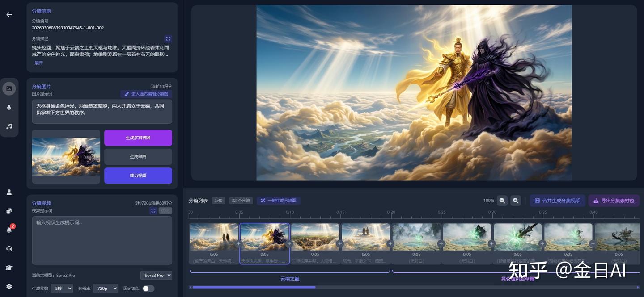Viewport: 644px width, 297px height.
Task: Open the coins credits icon
Action: (x=9, y=211)
